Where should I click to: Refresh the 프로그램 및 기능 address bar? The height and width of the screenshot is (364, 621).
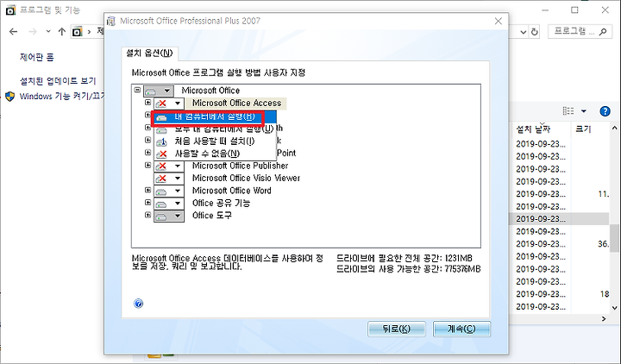pyautogui.click(x=534, y=32)
